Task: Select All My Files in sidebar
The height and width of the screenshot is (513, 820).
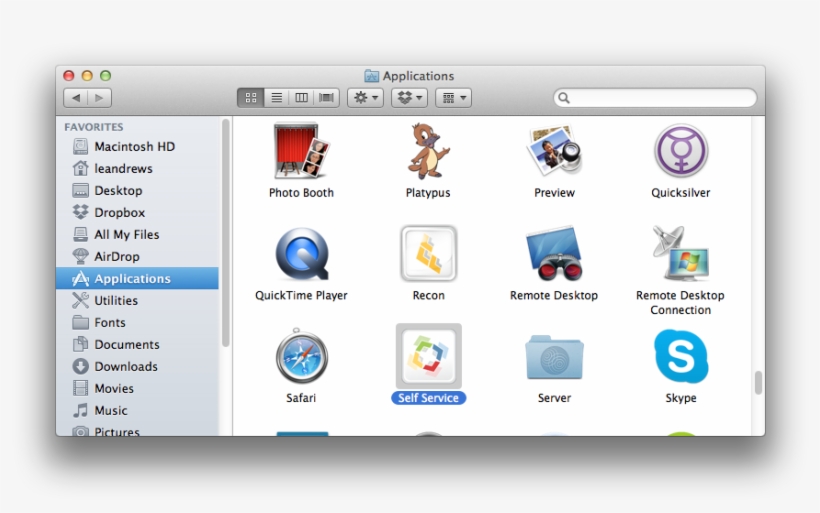Action: [137, 234]
